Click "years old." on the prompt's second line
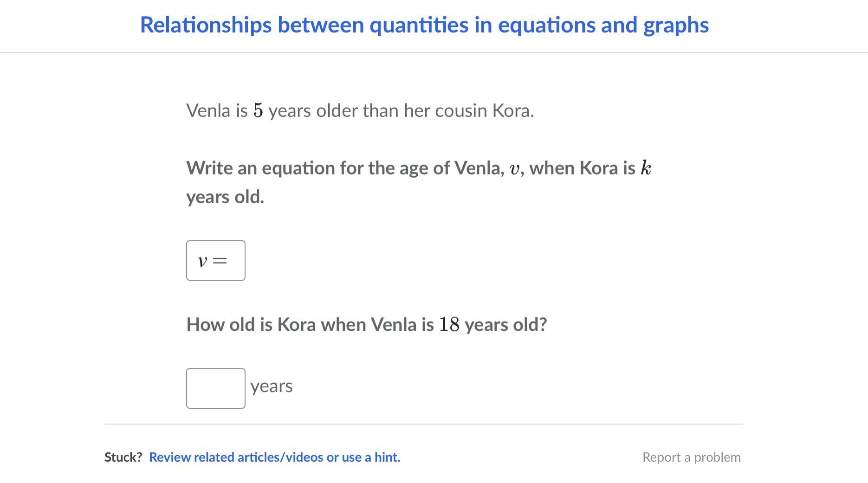Image resolution: width=868 pixels, height=483 pixels. coord(225,197)
